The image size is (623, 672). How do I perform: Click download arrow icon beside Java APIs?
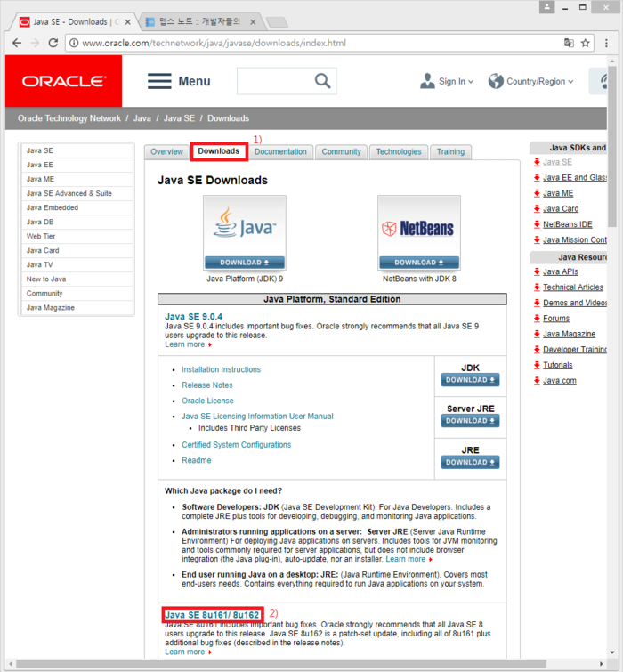[537, 271]
